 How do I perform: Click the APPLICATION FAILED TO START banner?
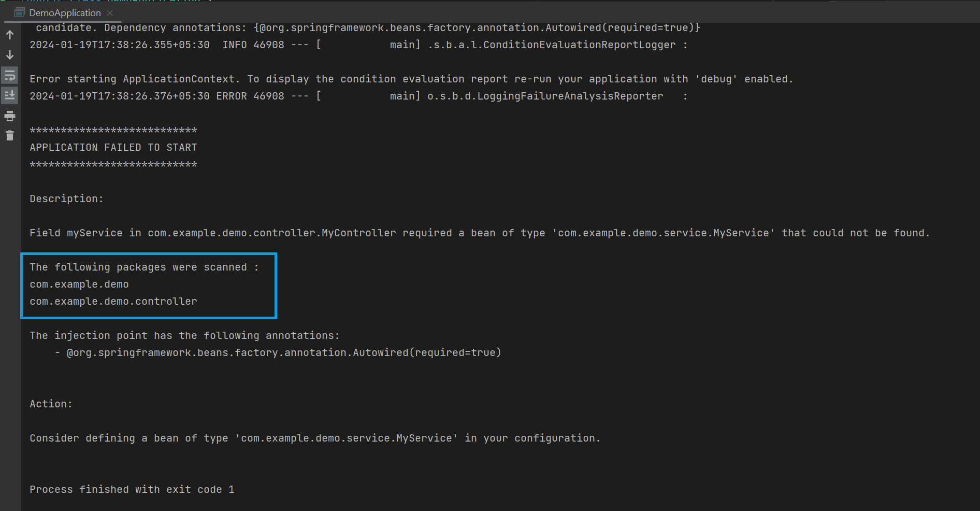(113, 147)
